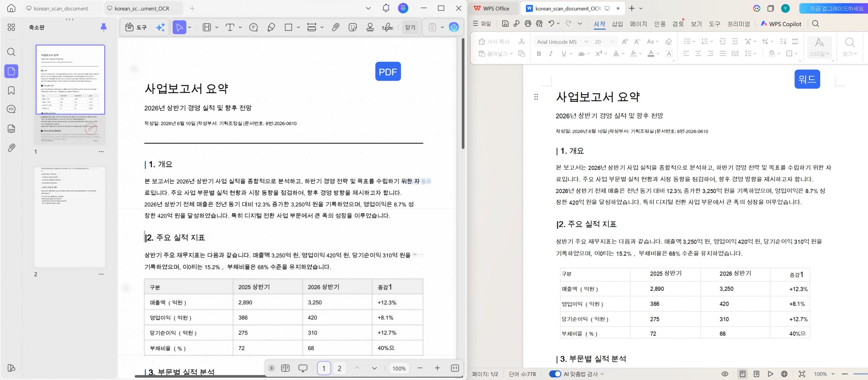Switch to WPS Office home tab

pyautogui.click(x=493, y=8)
